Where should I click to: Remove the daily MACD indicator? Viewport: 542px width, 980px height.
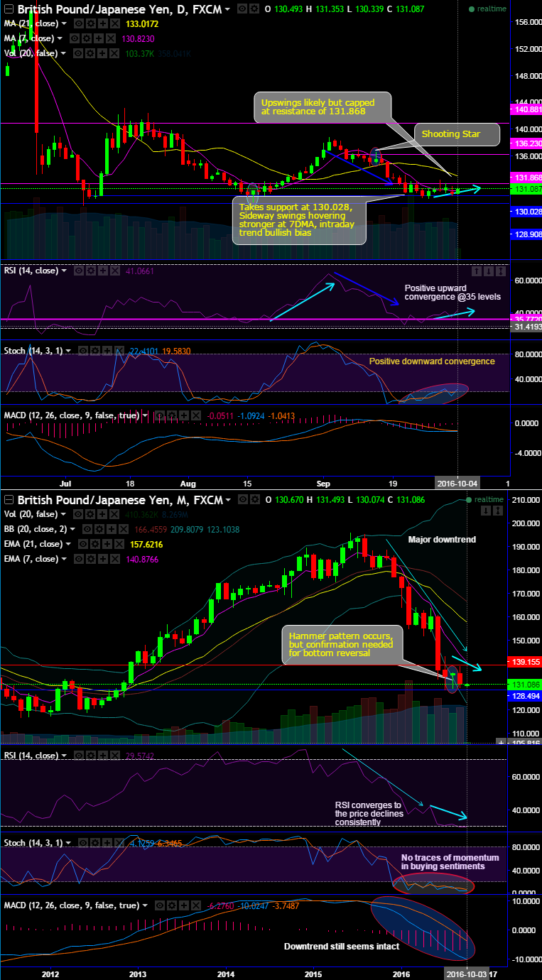pyautogui.click(x=195, y=416)
